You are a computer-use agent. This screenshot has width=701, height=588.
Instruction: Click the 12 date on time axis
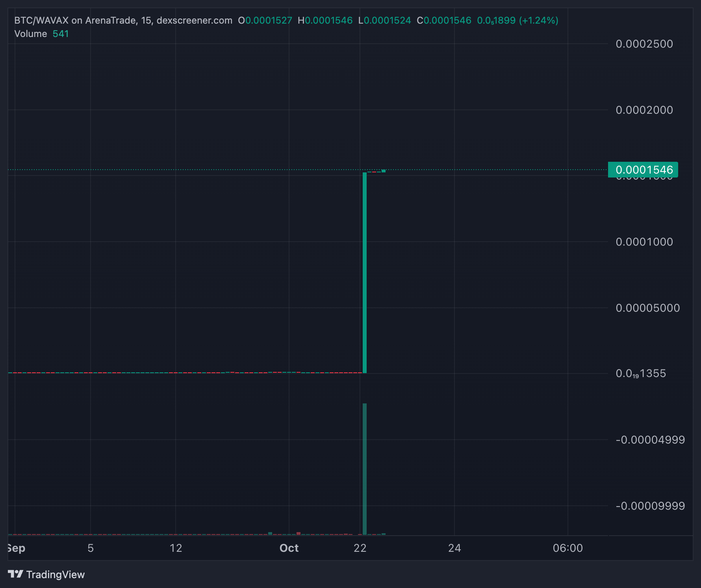click(176, 548)
